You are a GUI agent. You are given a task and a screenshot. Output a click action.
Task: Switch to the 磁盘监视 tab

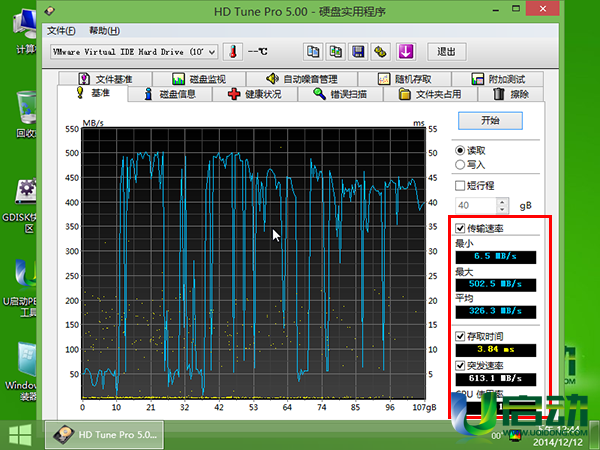pos(199,79)
